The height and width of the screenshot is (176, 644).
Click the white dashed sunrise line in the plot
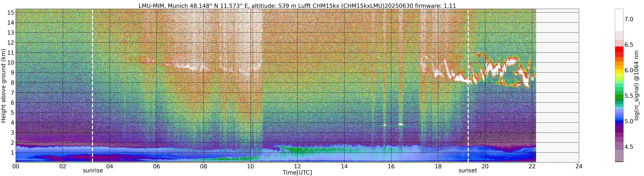pyautogui.click(x=92, y=86)
